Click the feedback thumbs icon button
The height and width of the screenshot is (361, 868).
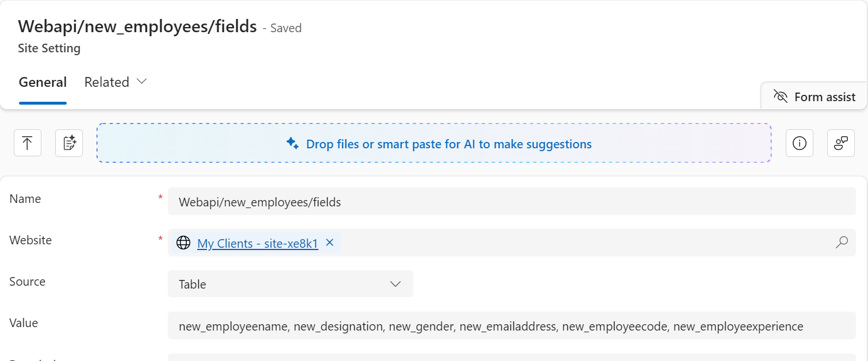(x=841, y=143)
